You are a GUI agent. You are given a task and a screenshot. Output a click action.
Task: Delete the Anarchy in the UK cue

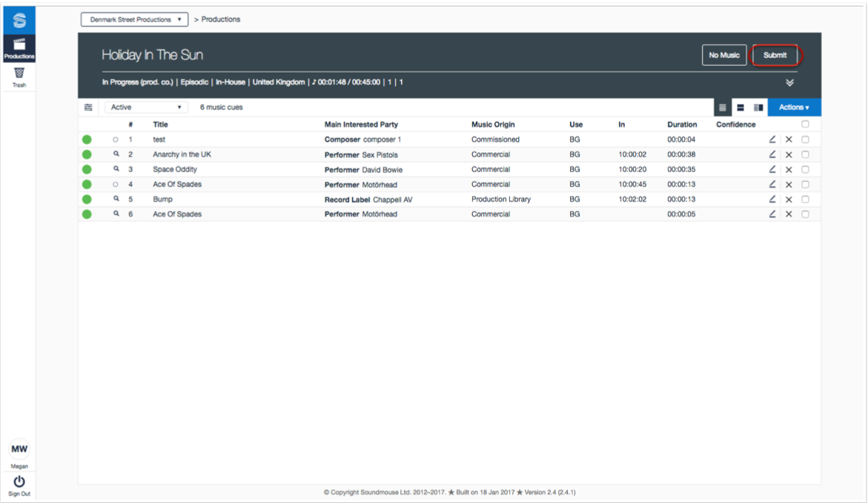pyautogui.click(x=789, y=154)
